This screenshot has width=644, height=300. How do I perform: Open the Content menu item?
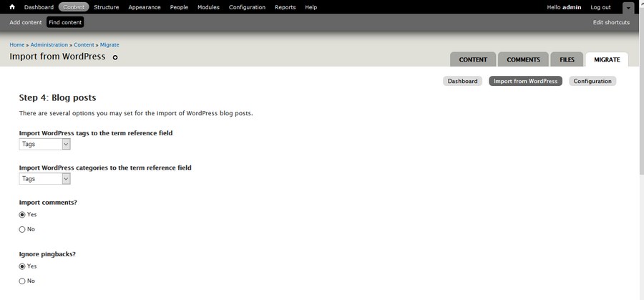[x=74, y=7]
